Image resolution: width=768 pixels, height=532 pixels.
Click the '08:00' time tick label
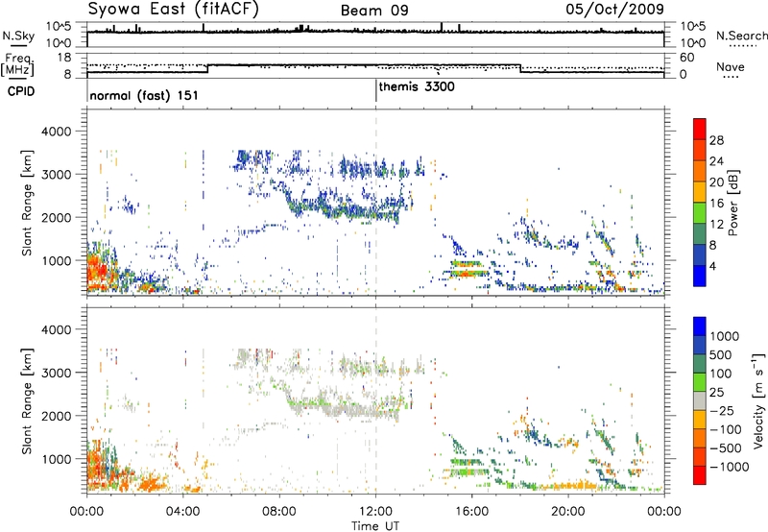pos(278,512)
